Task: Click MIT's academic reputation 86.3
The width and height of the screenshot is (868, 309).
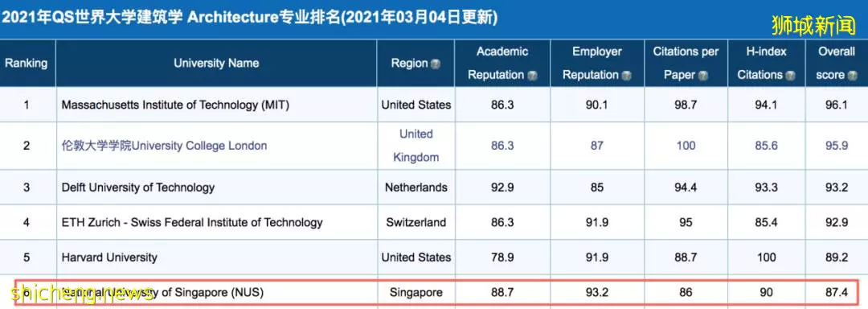Action: (502, 105)
